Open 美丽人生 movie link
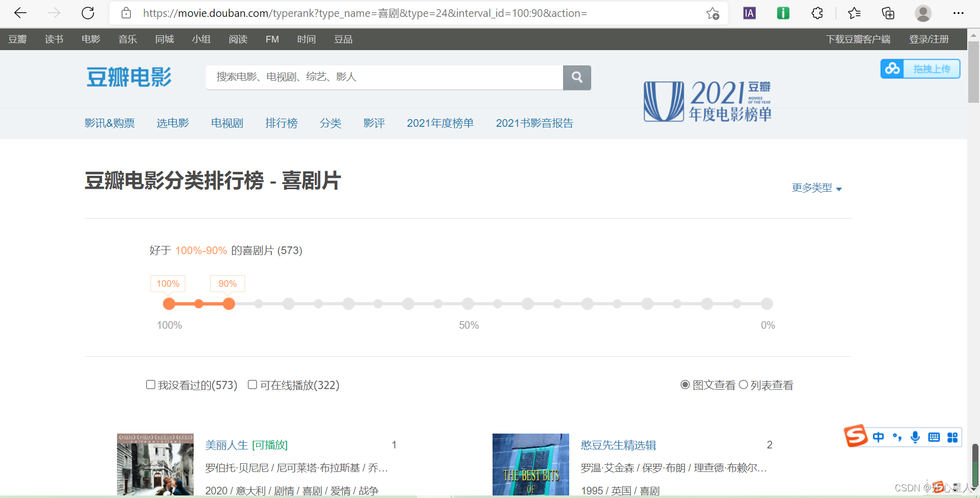 [227, 445]
